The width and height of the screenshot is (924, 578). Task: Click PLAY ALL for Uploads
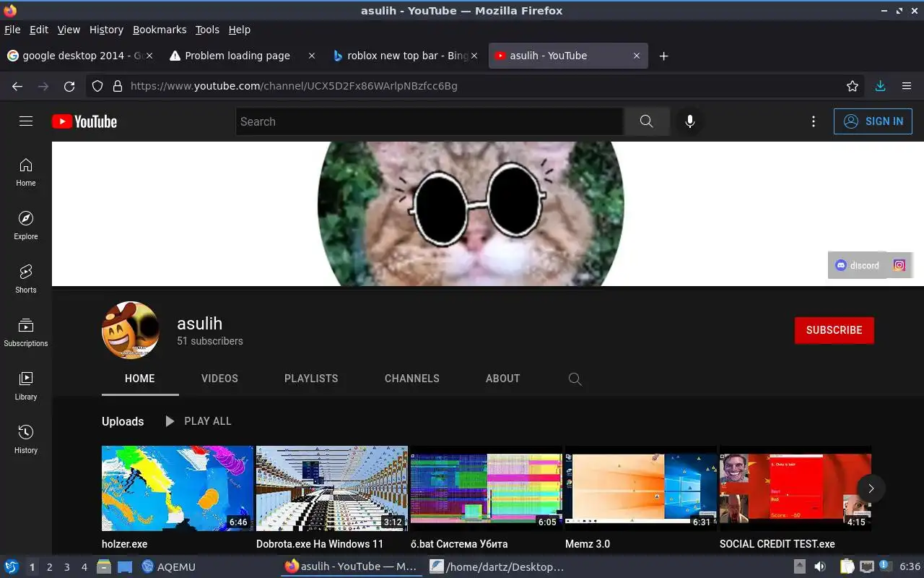[198, 421]
